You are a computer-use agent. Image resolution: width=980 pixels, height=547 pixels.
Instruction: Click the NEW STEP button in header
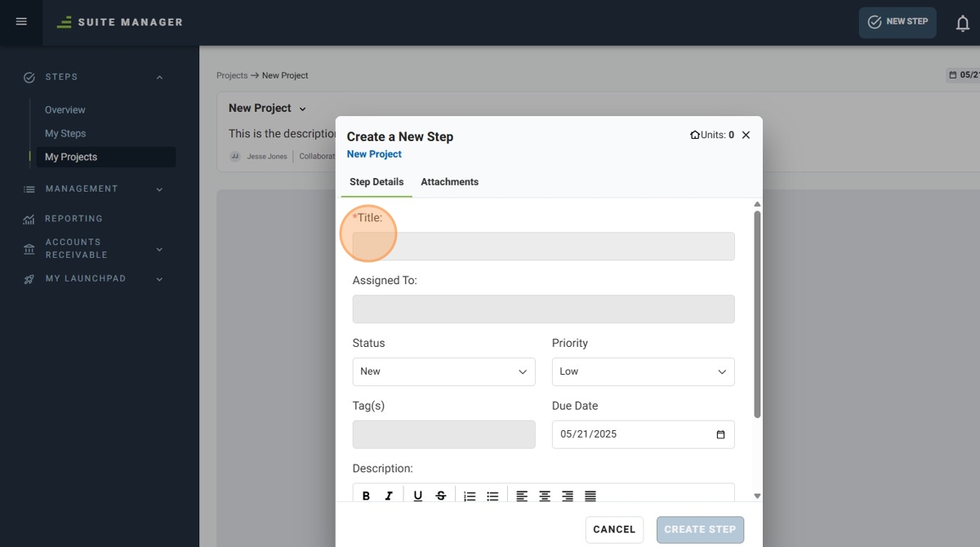tap(898, 22)
